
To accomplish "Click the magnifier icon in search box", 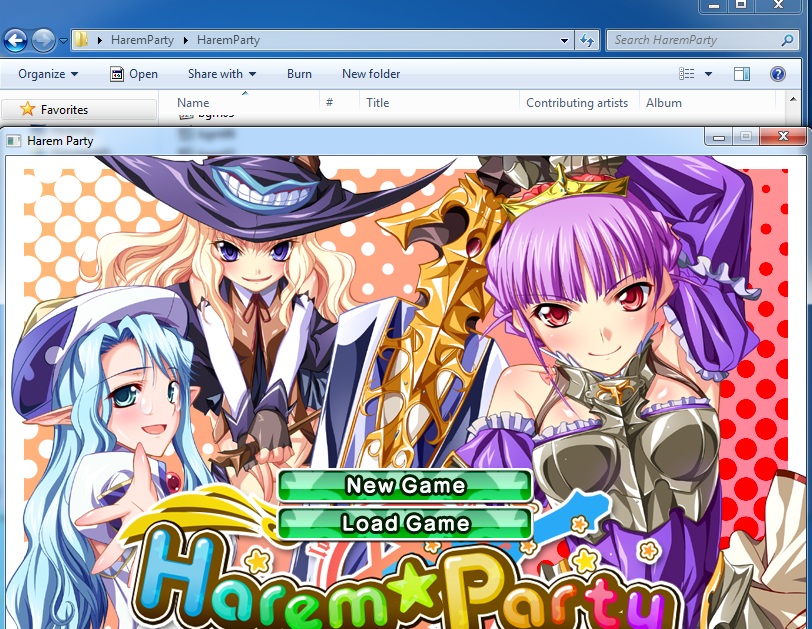I will click(x=786, y=40).
